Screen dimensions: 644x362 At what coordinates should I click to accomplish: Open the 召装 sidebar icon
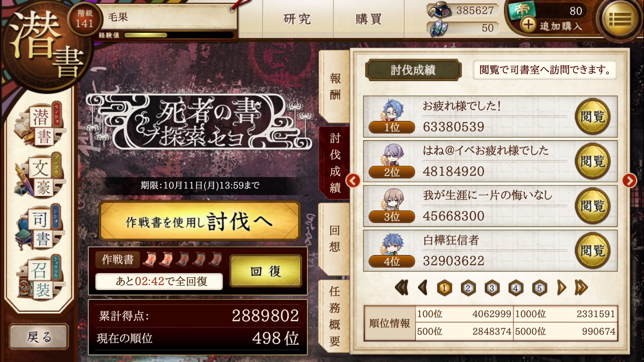(40, 277)
